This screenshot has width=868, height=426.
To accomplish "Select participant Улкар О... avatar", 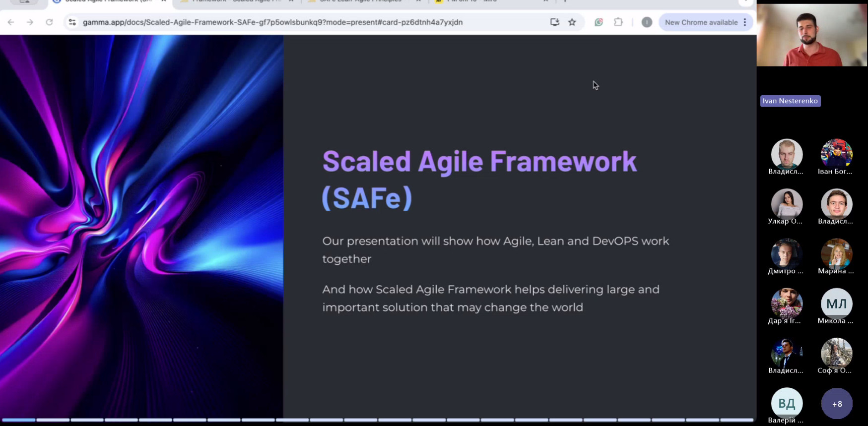I will 787,204.
